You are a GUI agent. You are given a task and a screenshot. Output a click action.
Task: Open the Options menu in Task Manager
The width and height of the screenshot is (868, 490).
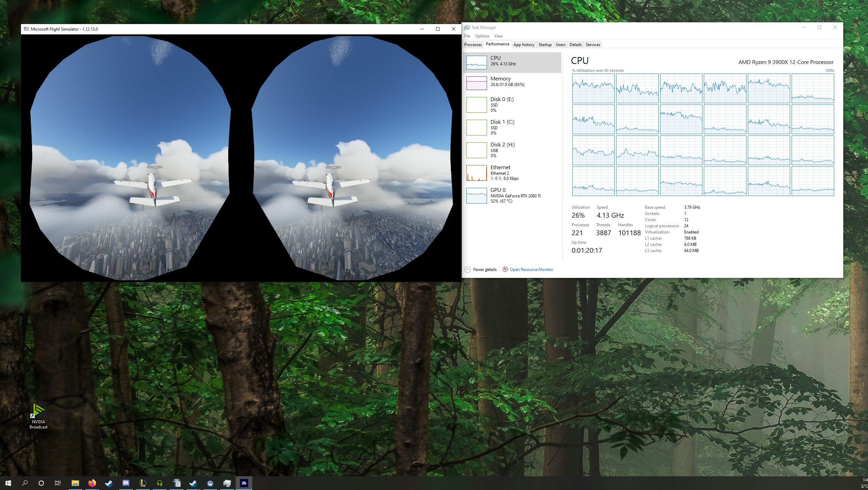[482, 36]
